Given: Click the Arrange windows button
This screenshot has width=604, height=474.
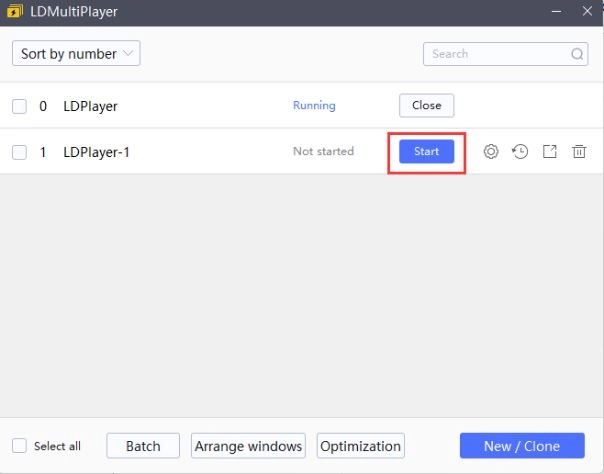Looking at the screenshot, I should [x=248, y=446].
